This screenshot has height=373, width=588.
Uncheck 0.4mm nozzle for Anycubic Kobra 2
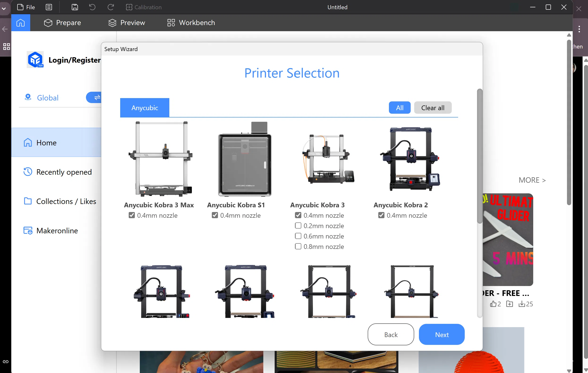pyautogui.click(x=381, y=215)
